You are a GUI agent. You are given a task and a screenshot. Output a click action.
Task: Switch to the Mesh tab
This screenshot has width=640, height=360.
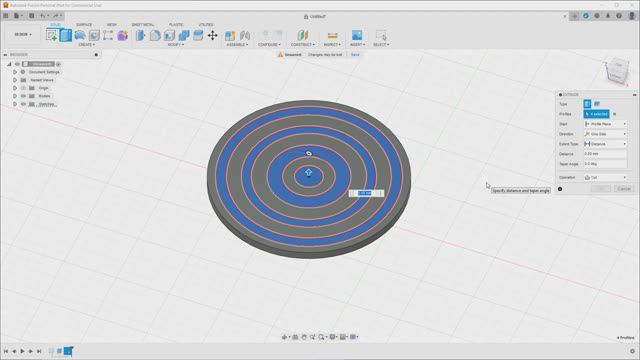(x=111, y=25)
